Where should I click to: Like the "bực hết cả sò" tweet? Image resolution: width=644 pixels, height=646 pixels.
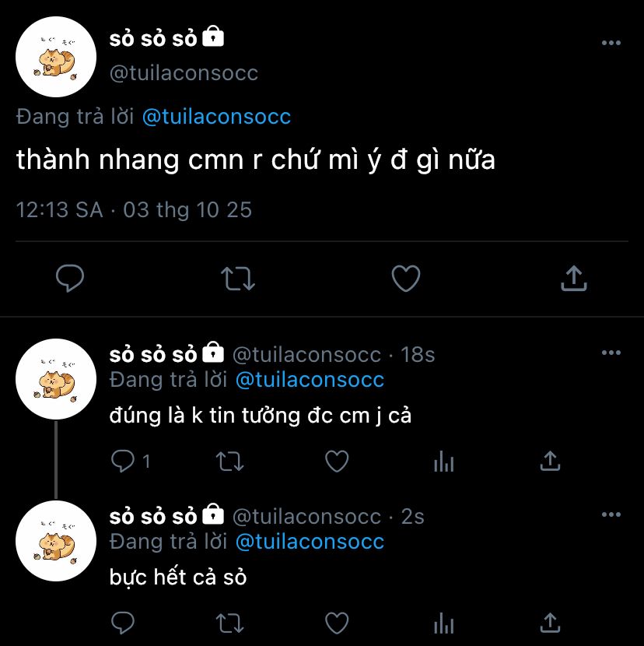338,623
